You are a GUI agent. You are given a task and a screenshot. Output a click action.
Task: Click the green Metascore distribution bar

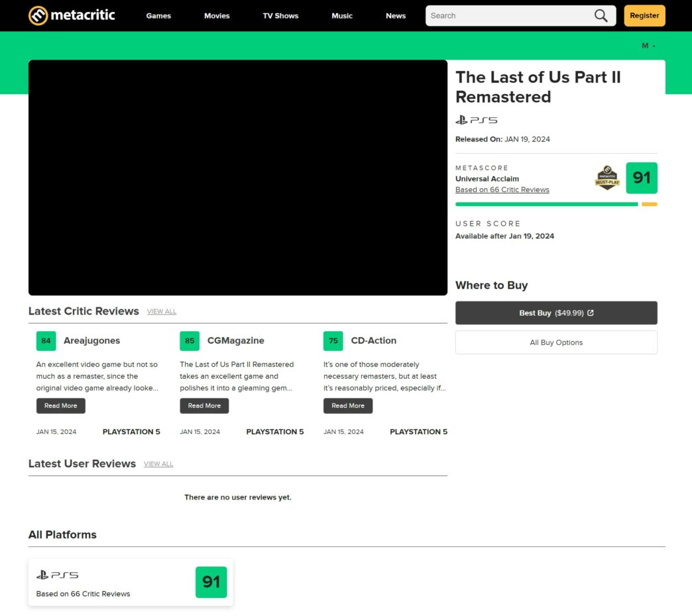[546, 204]
